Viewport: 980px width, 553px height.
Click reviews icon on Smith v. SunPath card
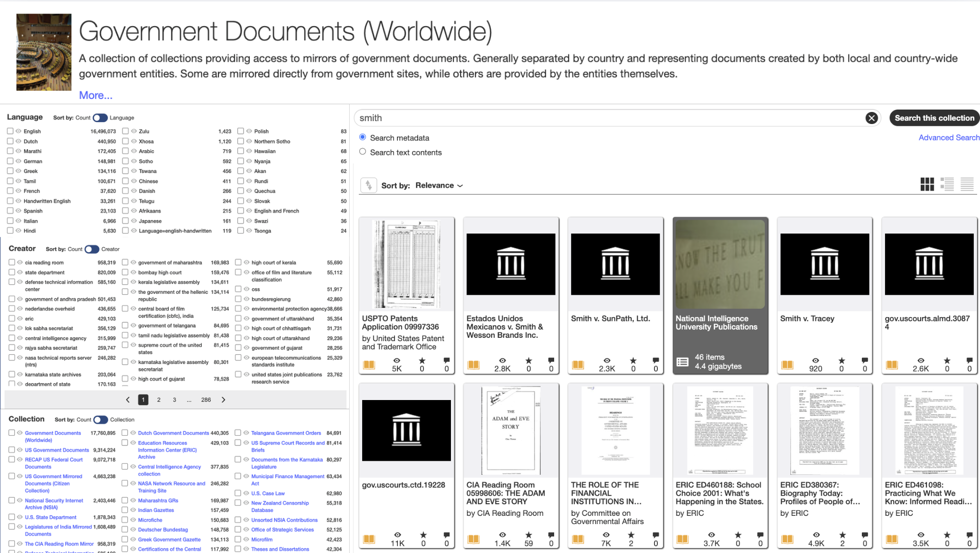[656, 360]
